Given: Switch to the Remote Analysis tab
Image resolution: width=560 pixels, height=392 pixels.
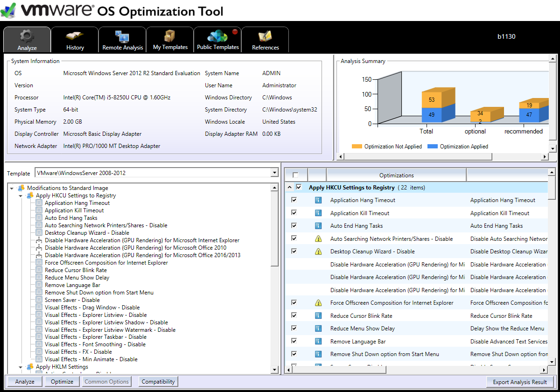Looking at the screenshot, I should pyautogui.click(x=122, y=40).
